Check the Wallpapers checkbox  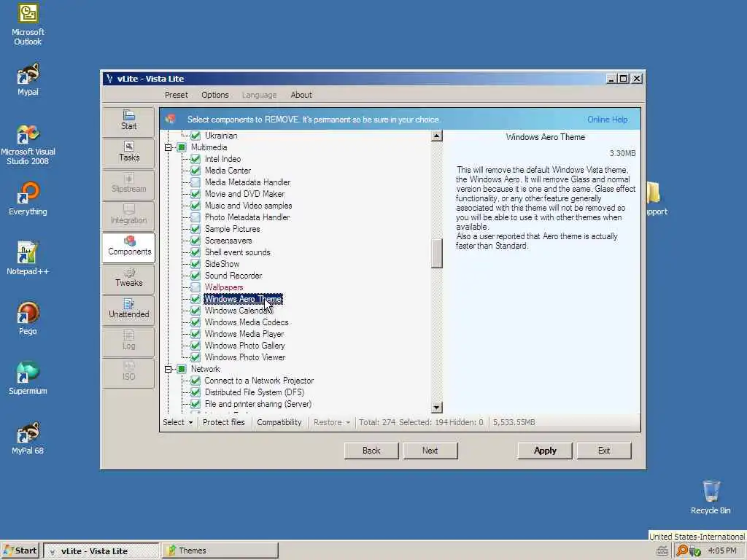click(x=196, y=287)
